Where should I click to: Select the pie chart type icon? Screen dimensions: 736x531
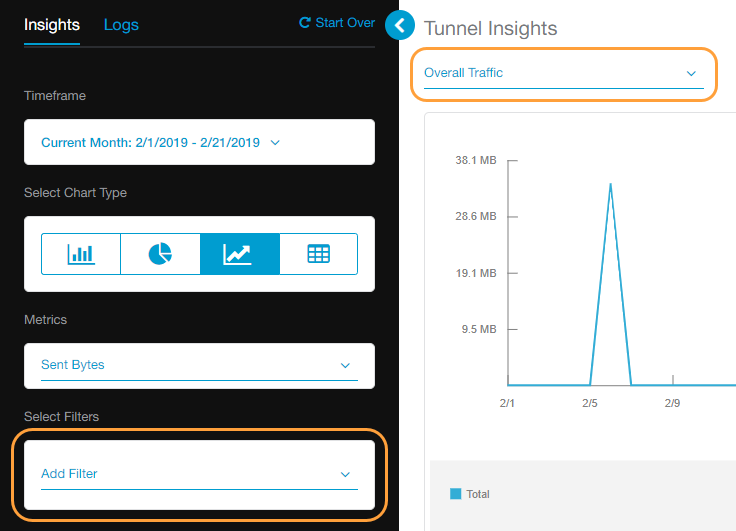(160, 254)
